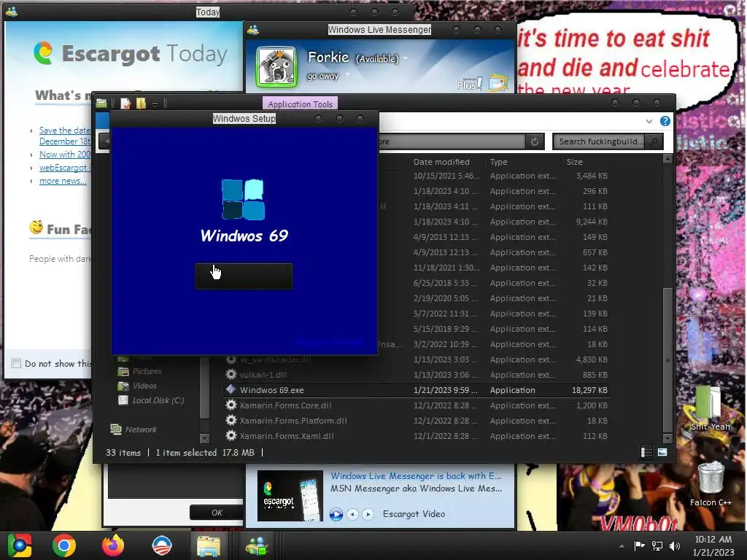Click the Properties icon in Explorer quick access toolbar
Viewport: 747px width, 560px height.
coord(125,104)
